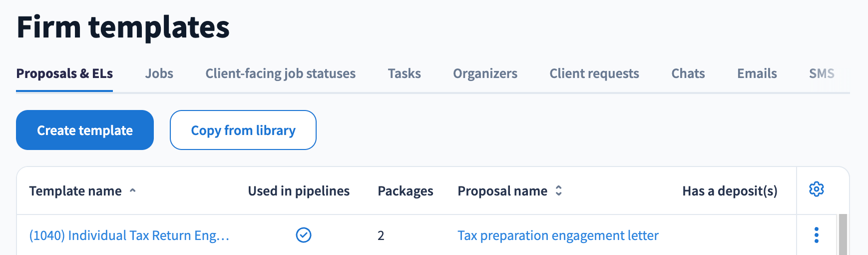This screenshot has height=255, width=868.
Task: Click Copy from library button
Action: coord(243,130)
